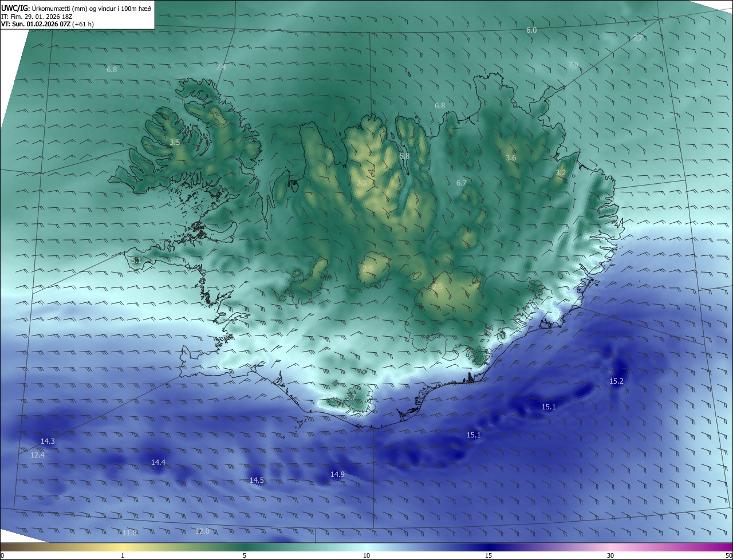Select the "30" tick on the color scale
This screenshot has height=560, width=733.
610,555
